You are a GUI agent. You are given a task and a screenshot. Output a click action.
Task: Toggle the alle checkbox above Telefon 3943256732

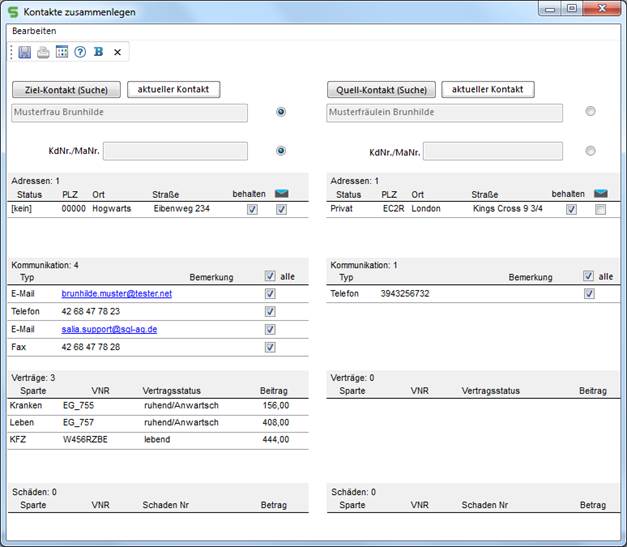click(x=589, y=276)
